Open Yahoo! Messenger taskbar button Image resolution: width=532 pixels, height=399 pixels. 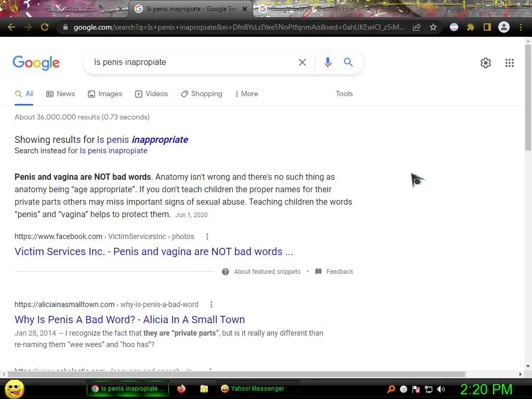tap(257, 389)
